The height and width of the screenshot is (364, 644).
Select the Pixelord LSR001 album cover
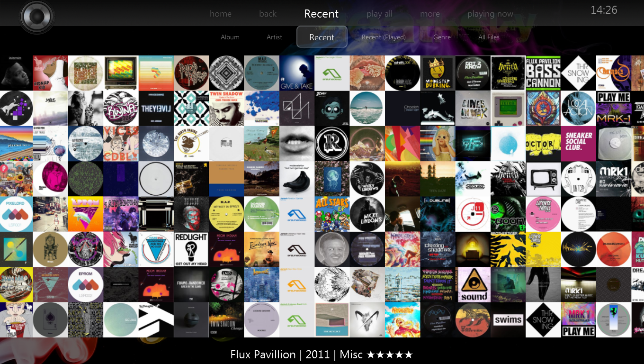(16, 214)
